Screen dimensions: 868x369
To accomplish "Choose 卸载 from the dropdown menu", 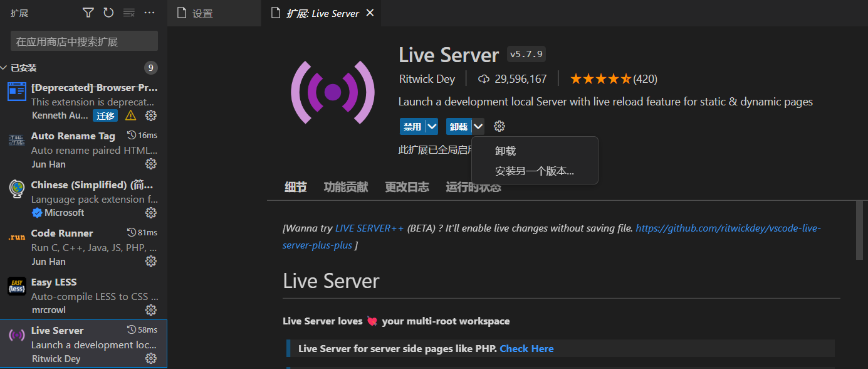I will pyautogui.click(x=535, y=151).
